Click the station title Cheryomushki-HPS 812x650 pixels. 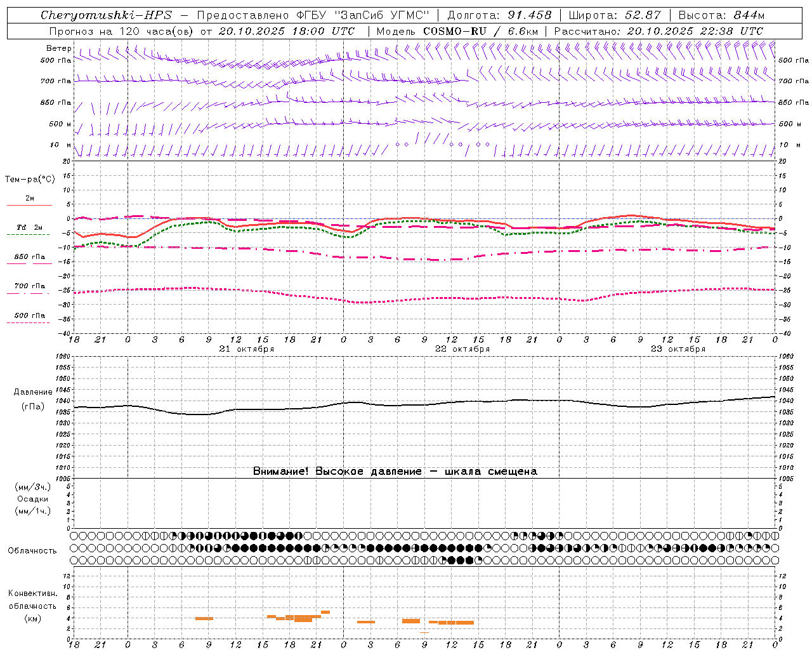tap(106, 15)
